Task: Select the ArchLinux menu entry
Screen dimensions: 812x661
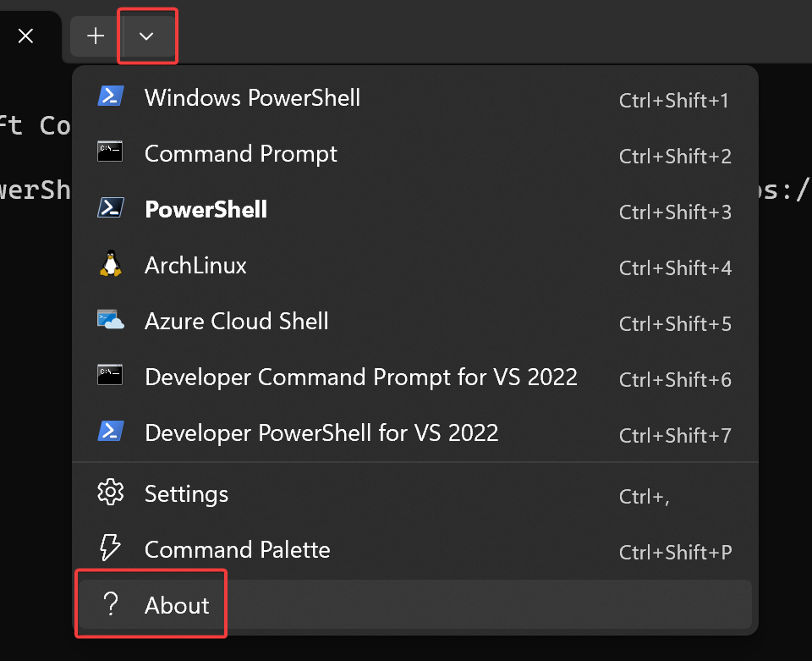Action: [414, 265]
